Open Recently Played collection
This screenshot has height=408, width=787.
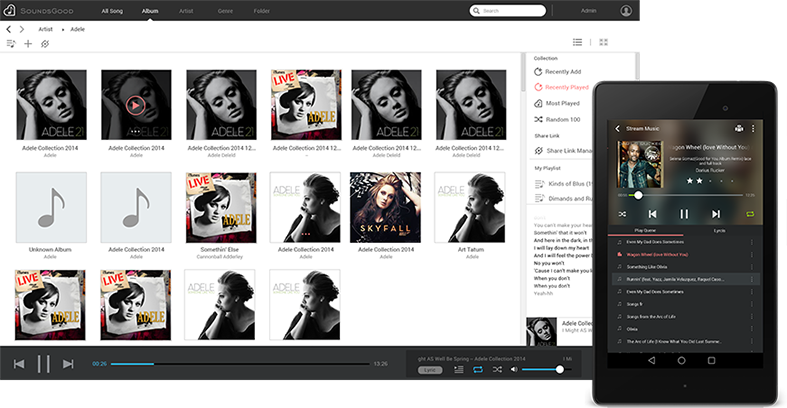(x=561, y=87)
